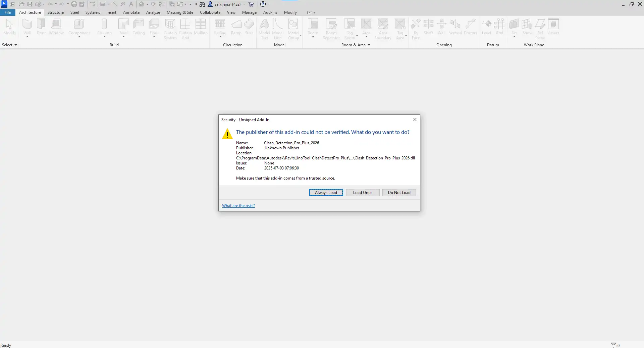Go to the Massing & Site tab
Image resolution: width=644 pixels, height=348 pixels.
(x=180, y=12)
